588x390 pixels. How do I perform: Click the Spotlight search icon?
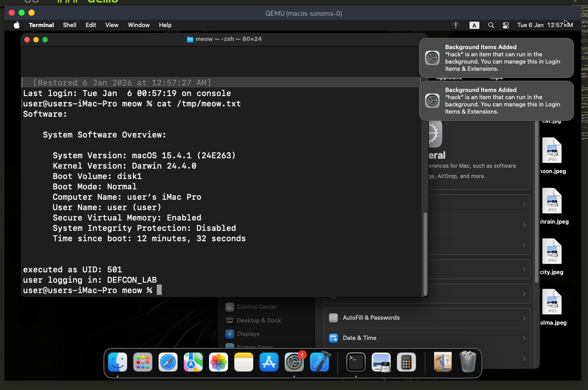click(x=491, y=25)
